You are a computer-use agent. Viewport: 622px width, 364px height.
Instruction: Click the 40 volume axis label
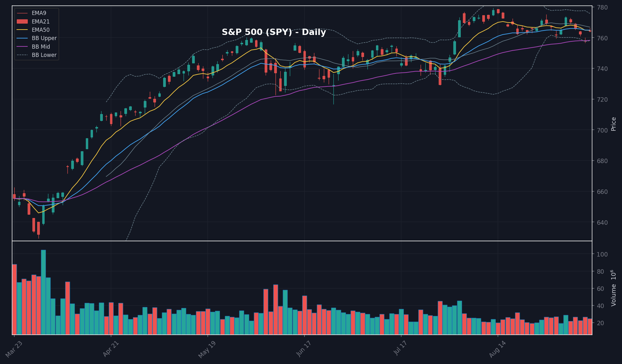(x=600, y=306)
